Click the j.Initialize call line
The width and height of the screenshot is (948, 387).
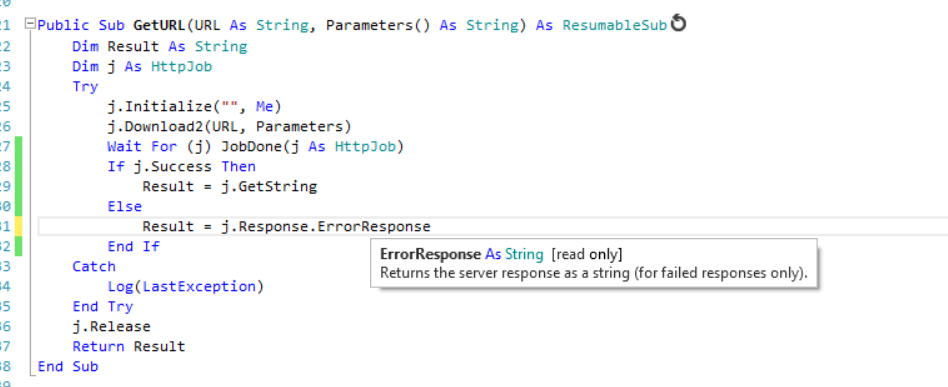click(195, 106)
